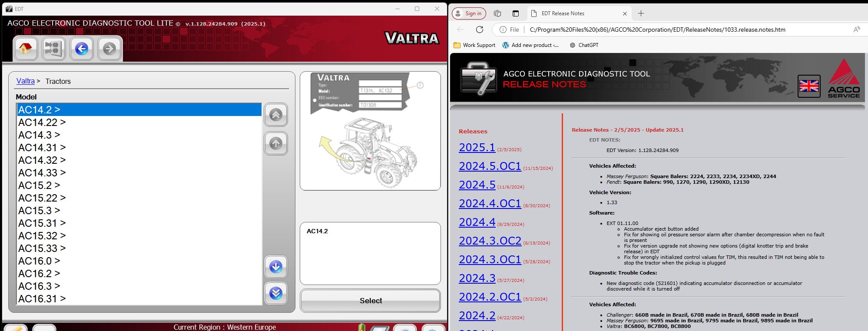Image resolution: width=868 pixels, height=331 pixels.
Task: Close the EDT Release Notes tab
Action: click(x=625, y=13)
